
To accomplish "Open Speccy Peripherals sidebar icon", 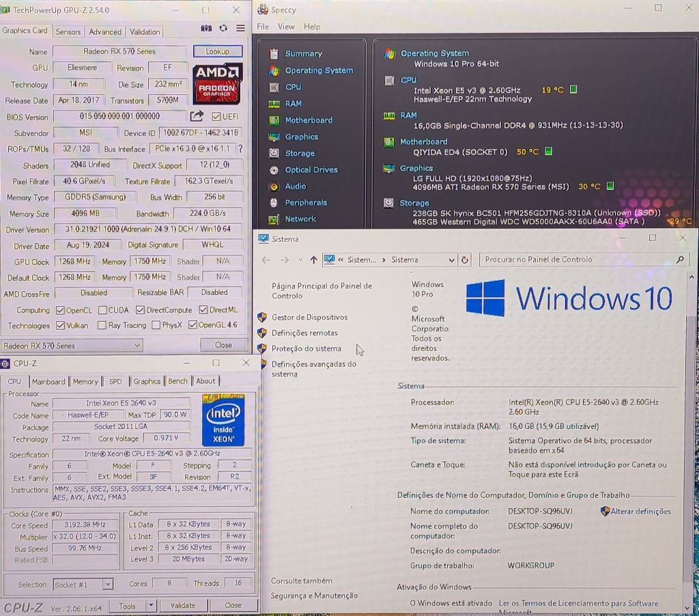I will click(274, 203).
